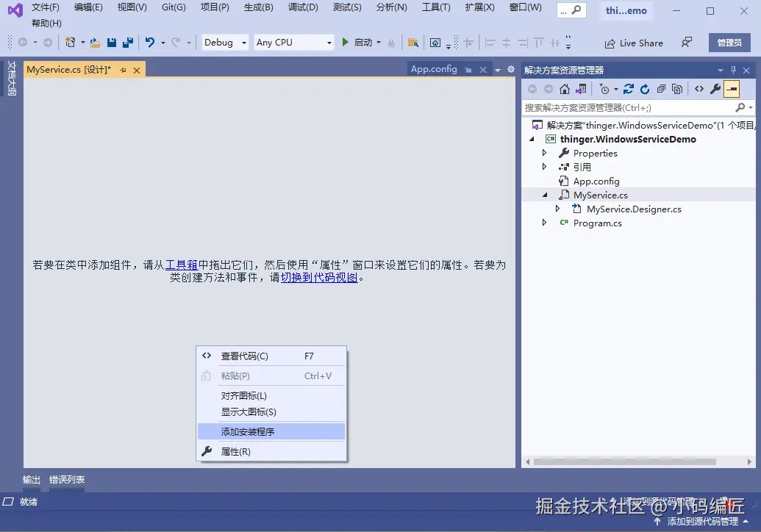This screenshot has height=532, width=761.
Task: Click Switch Views icon in Solution Explorer
Action: (581, 89)
